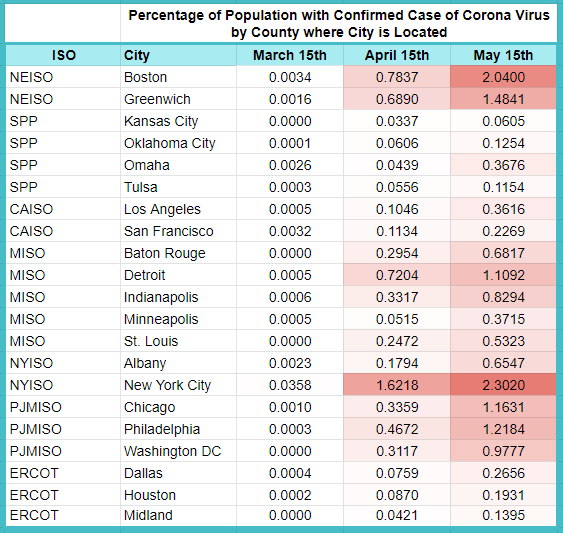
Task: Select New York City's 2.3020 cell
Action: point(503,385)
